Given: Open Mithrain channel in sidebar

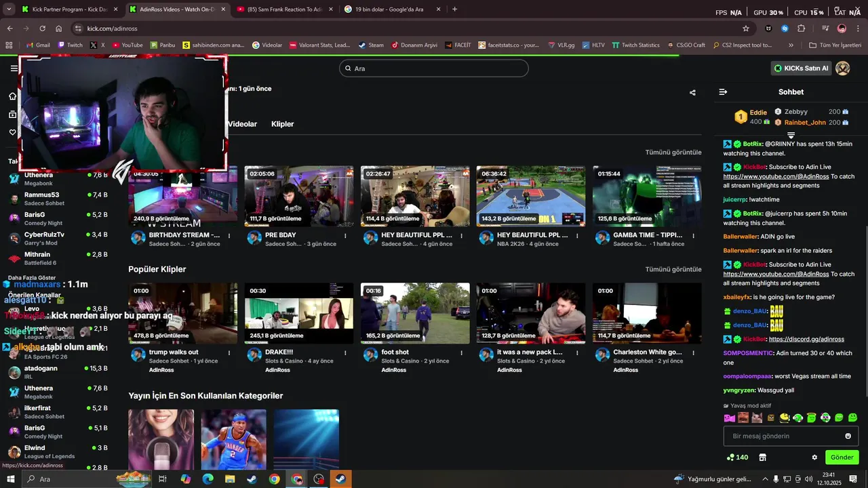Looking at the screenshot, I should (x=57, y=258).
